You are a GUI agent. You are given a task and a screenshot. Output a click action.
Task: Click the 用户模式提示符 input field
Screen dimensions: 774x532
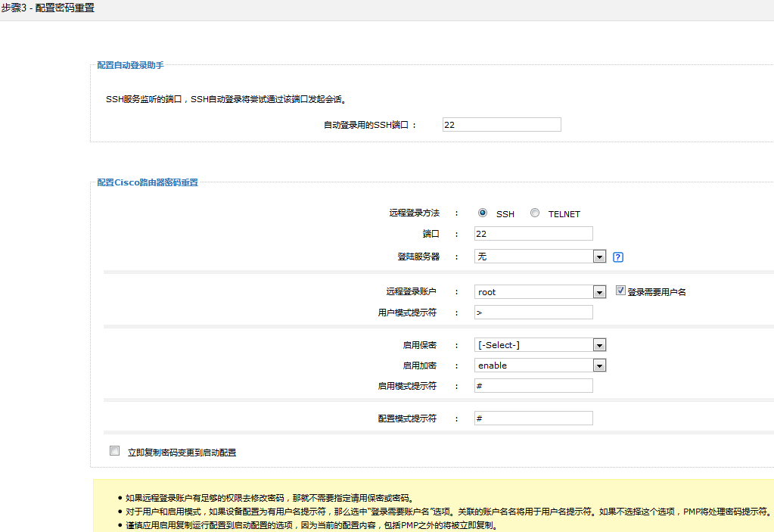[533, 313]
